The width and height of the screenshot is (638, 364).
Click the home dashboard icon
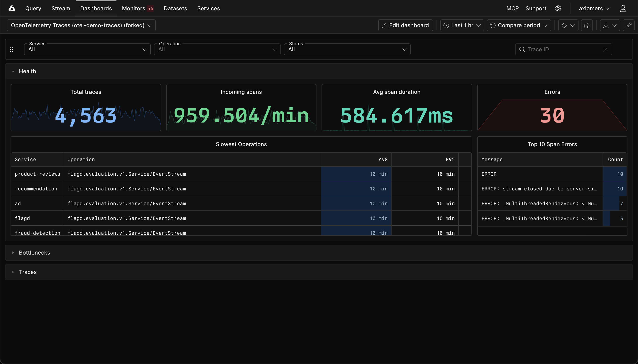[587, 25]
